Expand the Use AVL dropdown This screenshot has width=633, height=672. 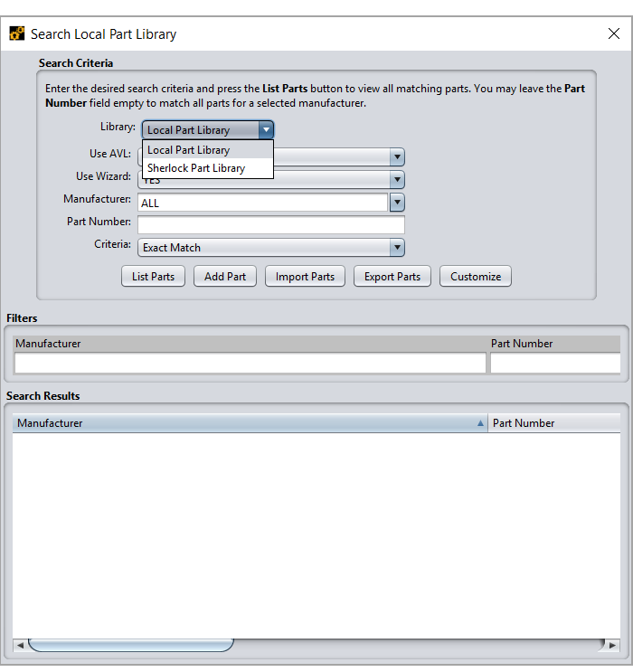pos(397,156)
